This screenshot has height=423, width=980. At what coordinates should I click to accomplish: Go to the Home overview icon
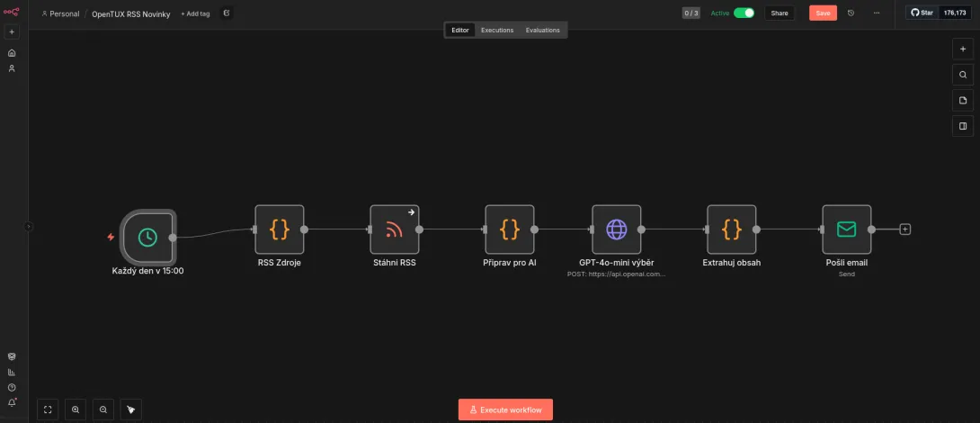12,53
